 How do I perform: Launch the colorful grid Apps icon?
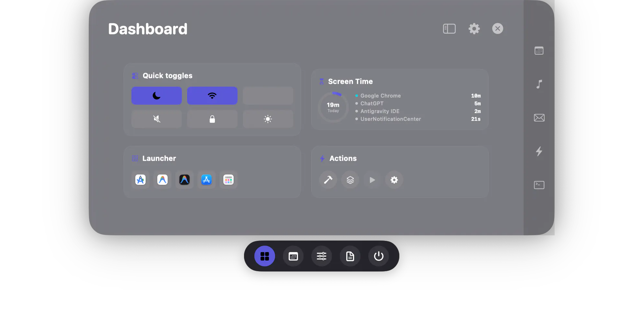point(228,180)
